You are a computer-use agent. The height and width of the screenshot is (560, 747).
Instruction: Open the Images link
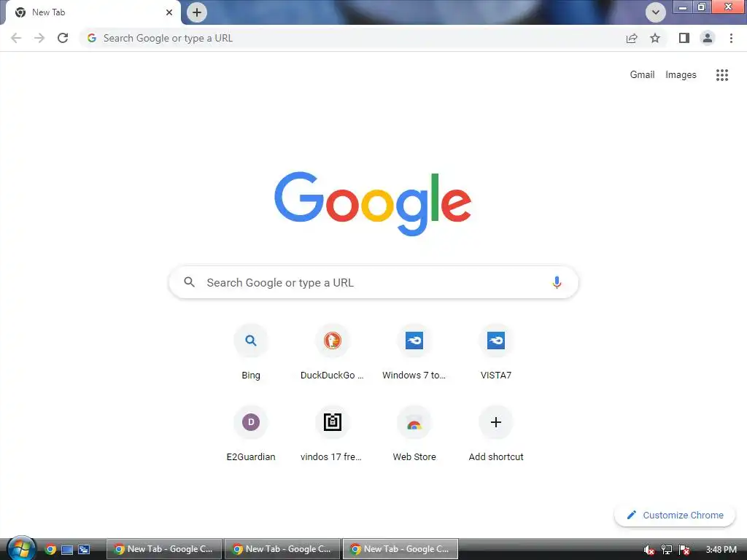[681, 75]
